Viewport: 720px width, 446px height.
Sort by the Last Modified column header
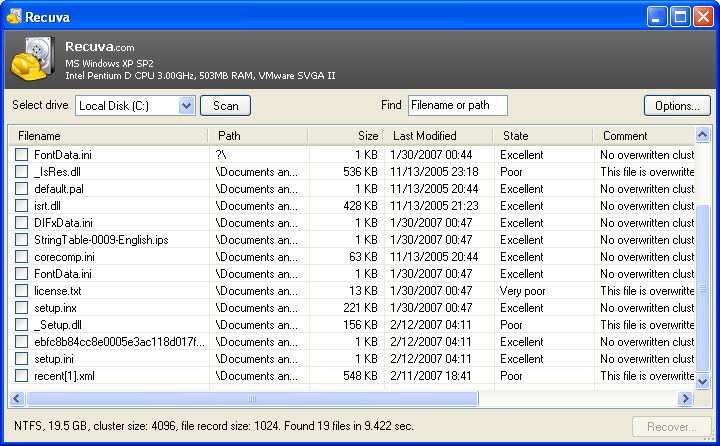point(439,136)
